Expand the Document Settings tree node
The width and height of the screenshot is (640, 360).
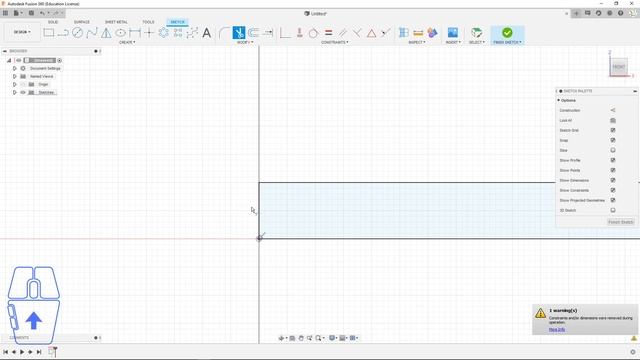point(14,68)
